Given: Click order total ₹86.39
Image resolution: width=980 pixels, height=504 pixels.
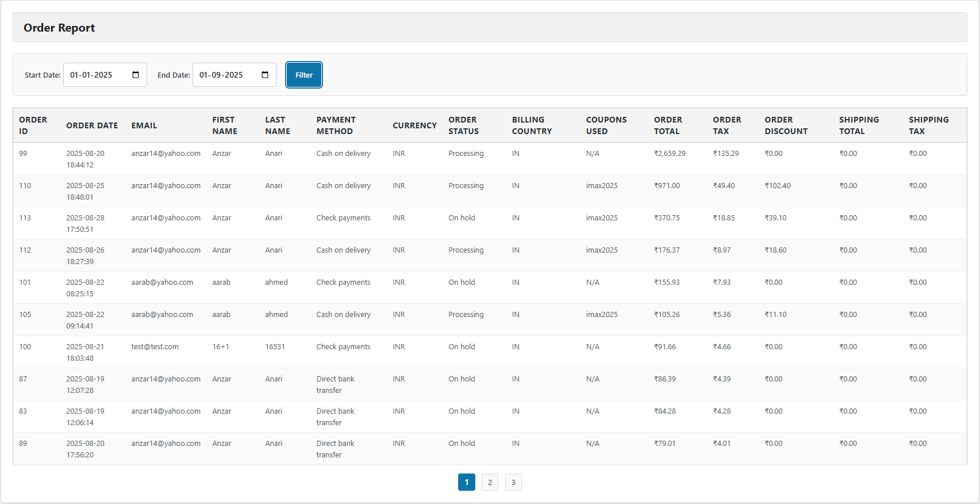Looking at the screenshot, I should pyautogui.click(x=664, y=379).
